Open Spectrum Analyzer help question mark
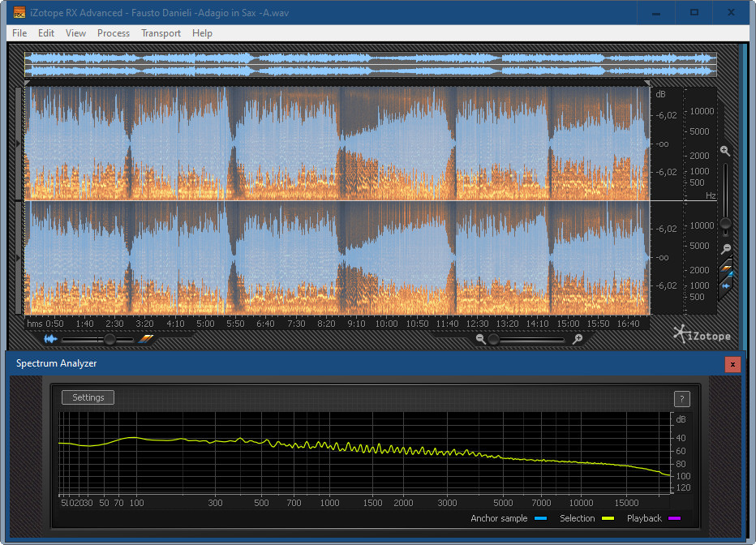The image size is (756, 545). 682,398
